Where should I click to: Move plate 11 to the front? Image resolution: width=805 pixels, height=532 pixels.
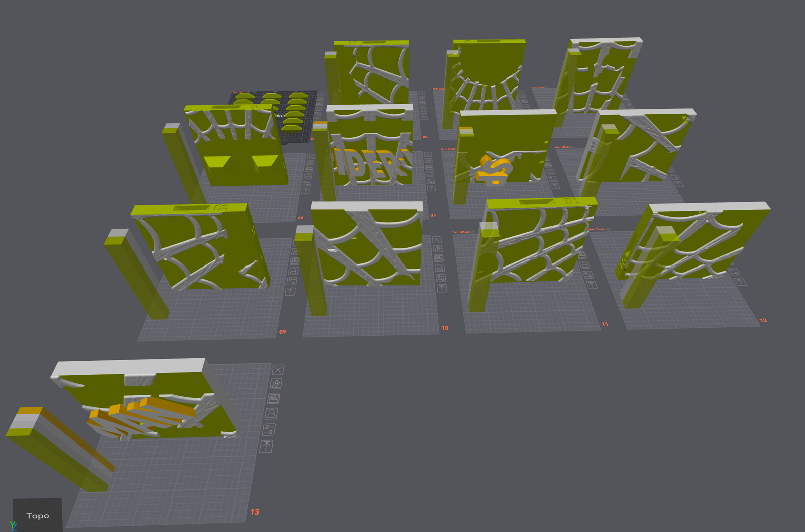592,285
